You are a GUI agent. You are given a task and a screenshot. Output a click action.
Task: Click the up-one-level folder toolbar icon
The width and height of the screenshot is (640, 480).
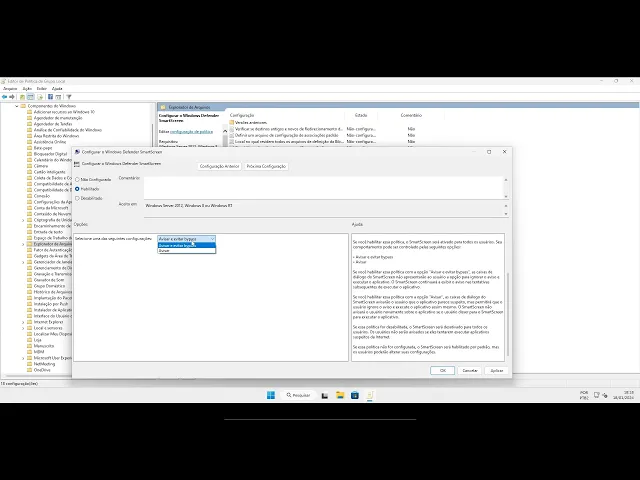[x=22, y=97]
